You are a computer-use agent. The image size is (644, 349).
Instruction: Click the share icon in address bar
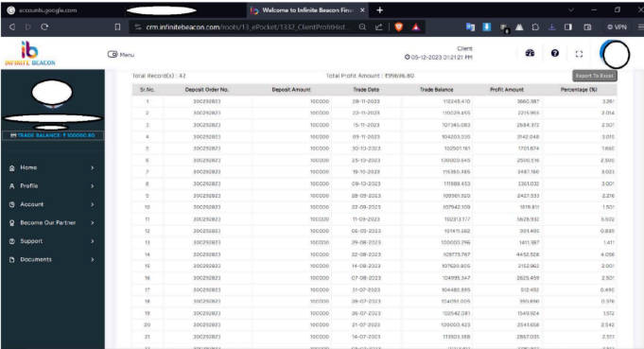click(x=378, y=27)
